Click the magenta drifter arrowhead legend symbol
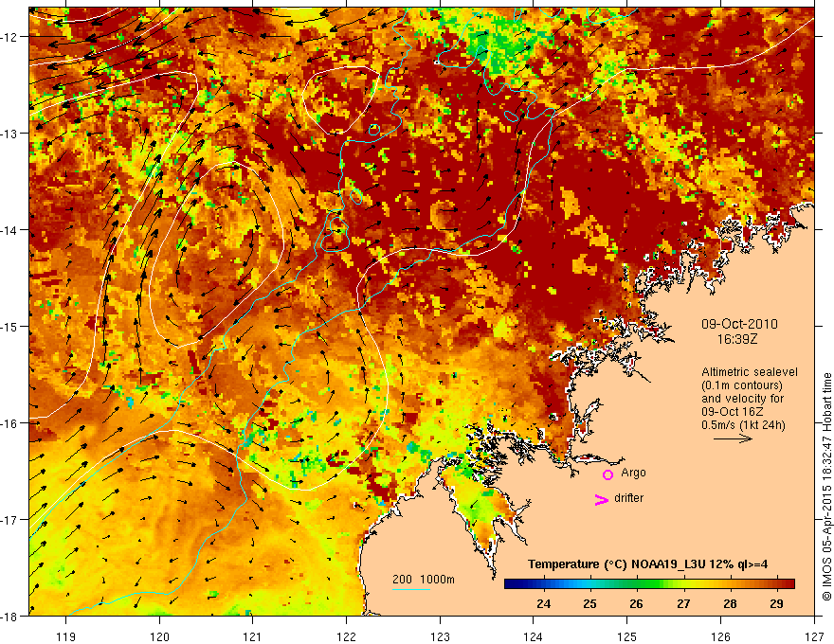834x644 pixels. click(x=602, y=500)
